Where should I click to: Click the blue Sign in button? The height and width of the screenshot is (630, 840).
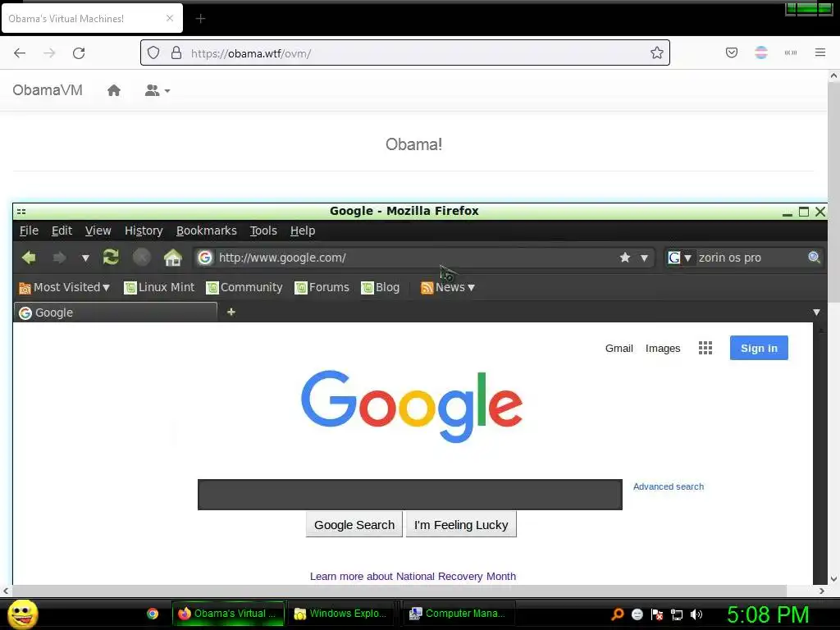759,348
